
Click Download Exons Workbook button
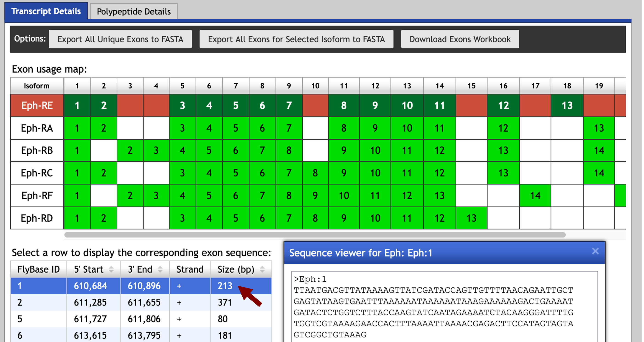(460, 39)
